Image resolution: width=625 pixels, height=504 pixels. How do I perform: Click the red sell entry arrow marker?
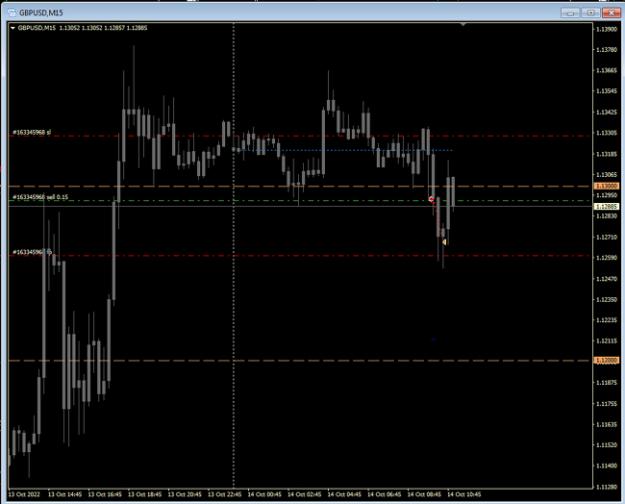[x=432, y=199]
